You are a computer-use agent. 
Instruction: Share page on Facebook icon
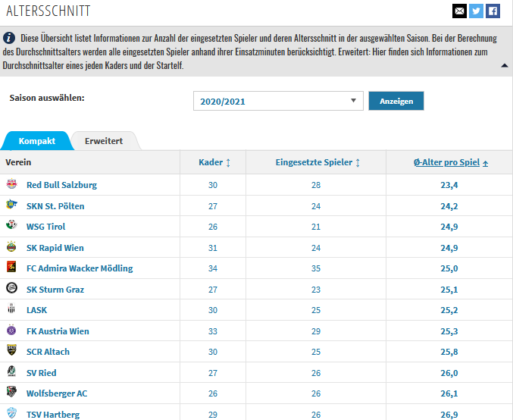point(493,11)
